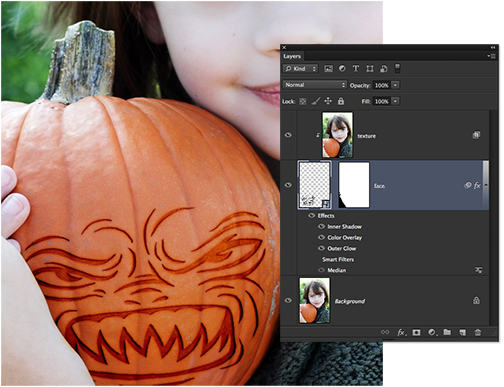
Task: Click the texture layer's smart filter badge icon
Action: point(476,135)
